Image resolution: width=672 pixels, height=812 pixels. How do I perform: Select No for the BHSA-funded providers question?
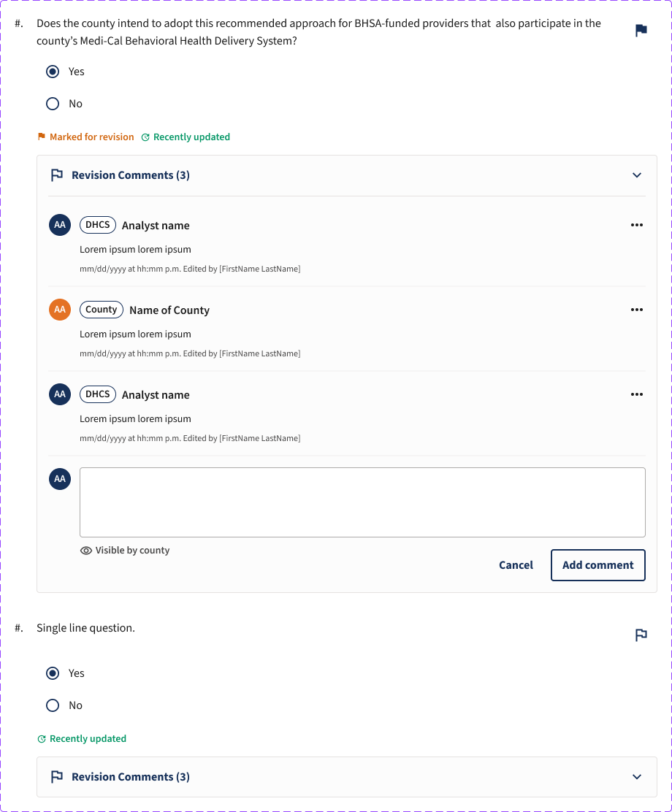coord(53,104)
